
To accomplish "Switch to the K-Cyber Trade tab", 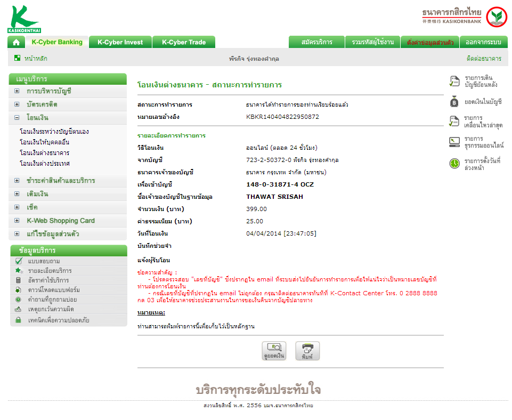I will point(184,42).
